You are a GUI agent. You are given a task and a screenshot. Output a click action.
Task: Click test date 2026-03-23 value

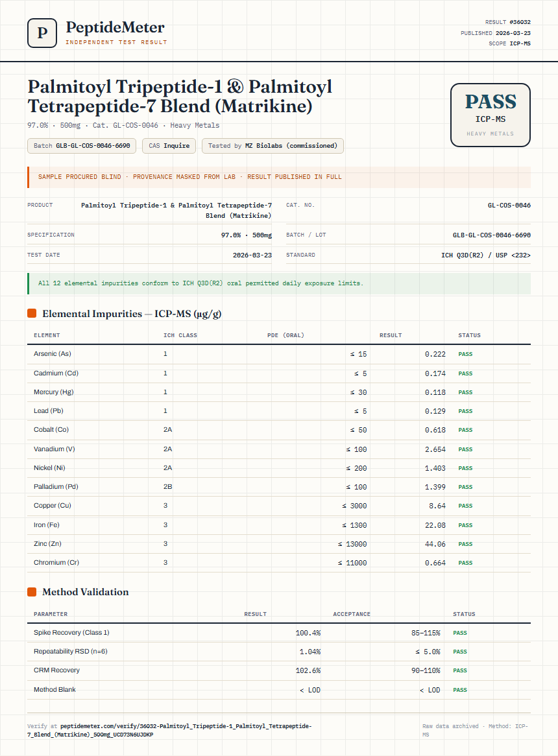point(252,255)
